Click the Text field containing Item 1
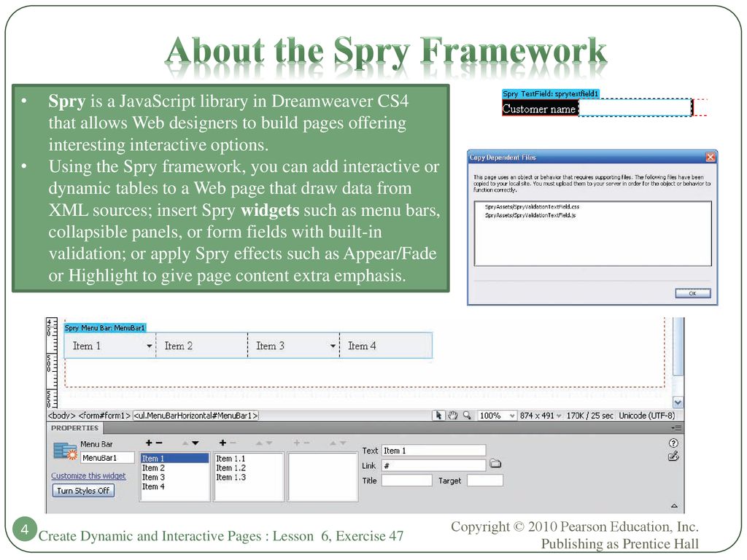 (x=433, y=451)
